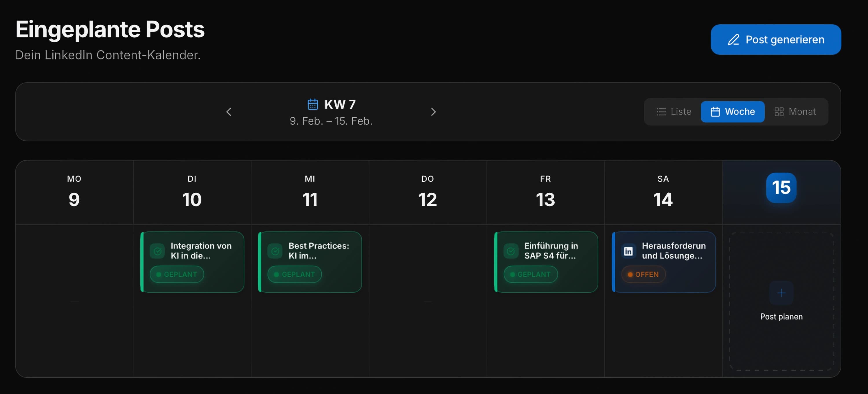Click the Post generieren button
Image resolution: width=868 pixels, height=394 pixels.
coord(775,39)
